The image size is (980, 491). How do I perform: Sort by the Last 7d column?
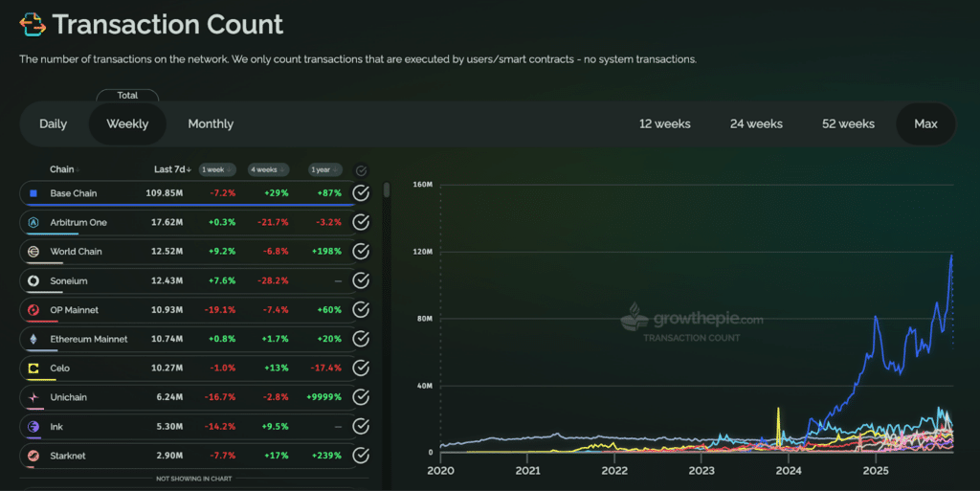[x=172, y=169]
